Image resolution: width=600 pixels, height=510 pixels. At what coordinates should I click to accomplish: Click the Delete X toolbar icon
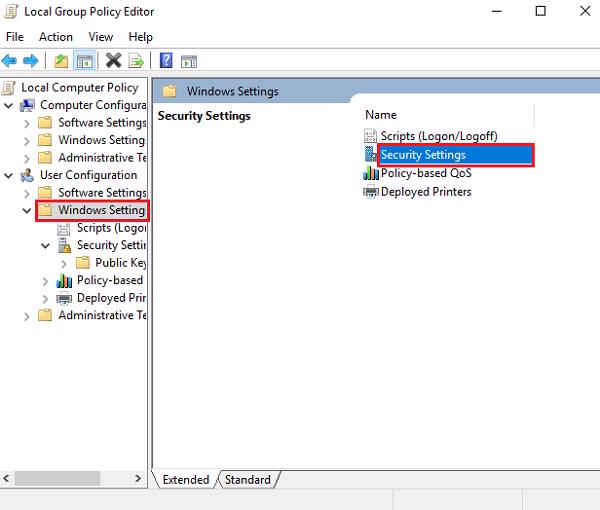(113, 61)
